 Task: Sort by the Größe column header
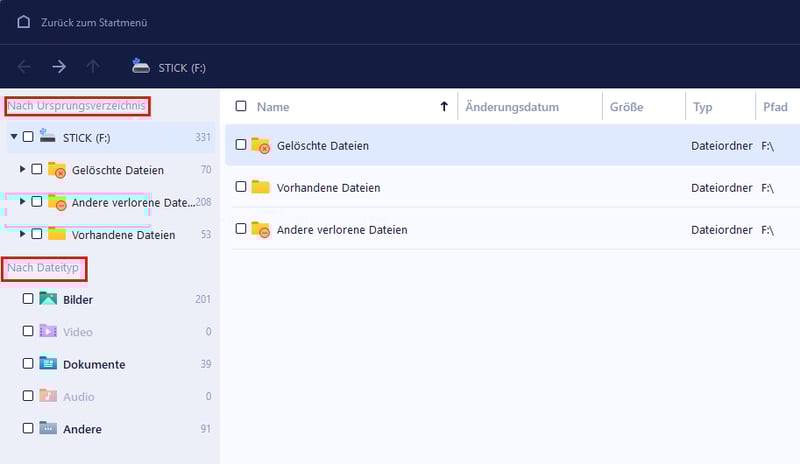[x=626, y=106]
